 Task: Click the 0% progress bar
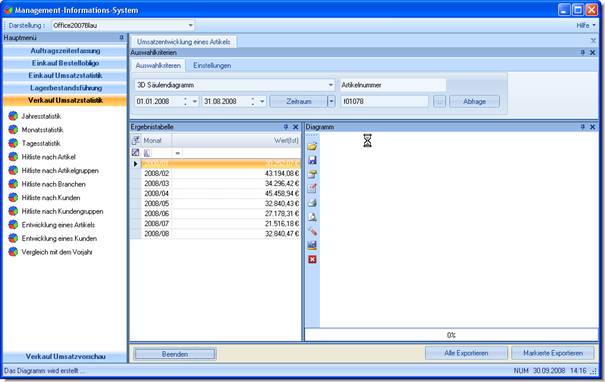click(x=451, y=335)
